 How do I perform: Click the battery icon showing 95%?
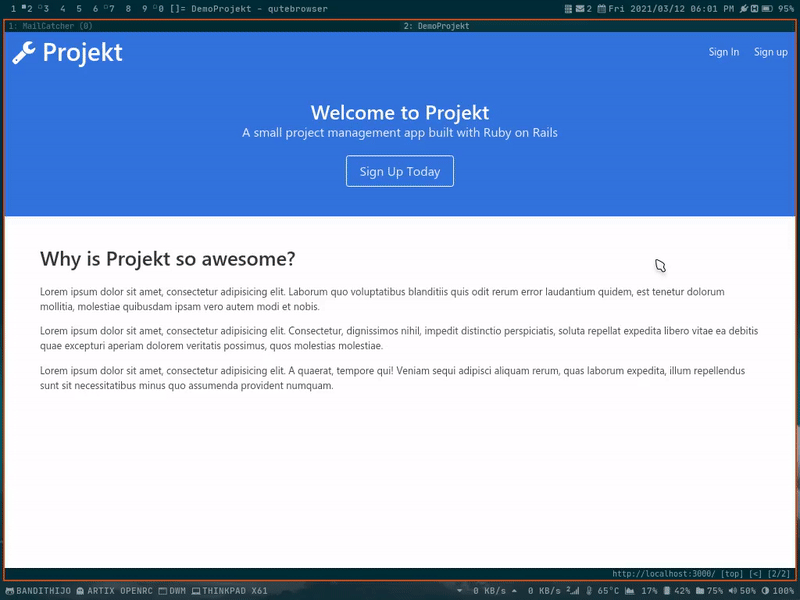[x=768, y=8]
